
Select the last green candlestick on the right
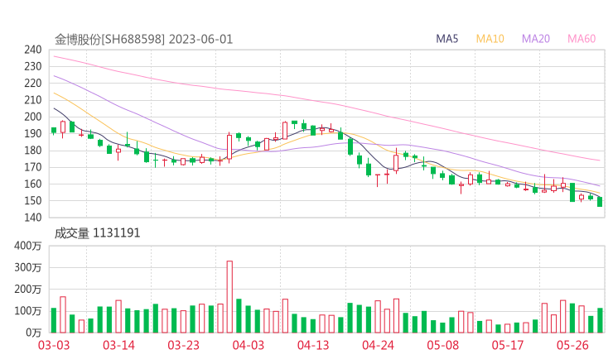pyautogui.click(x=600, y=201)
